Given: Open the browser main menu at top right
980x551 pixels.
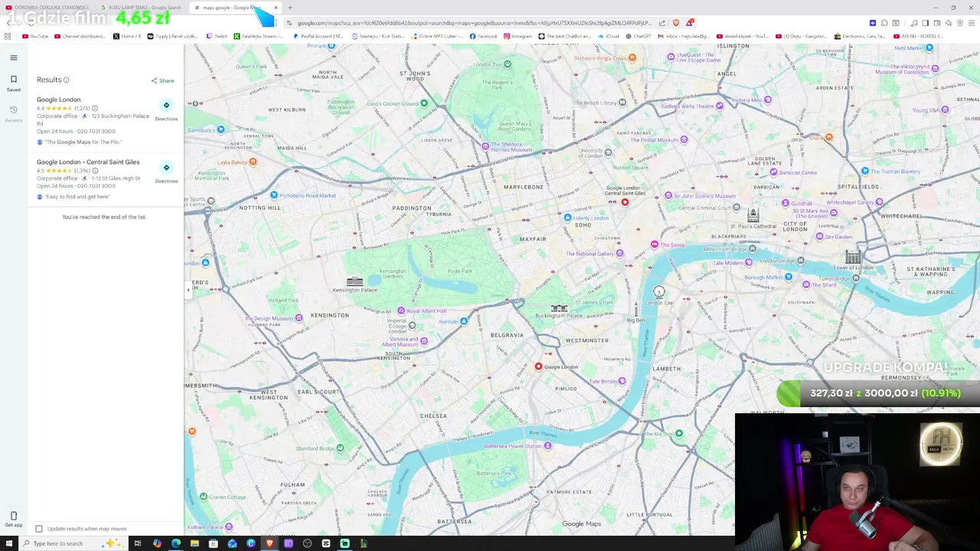Looking at the screenshot, I should [971, 23].
